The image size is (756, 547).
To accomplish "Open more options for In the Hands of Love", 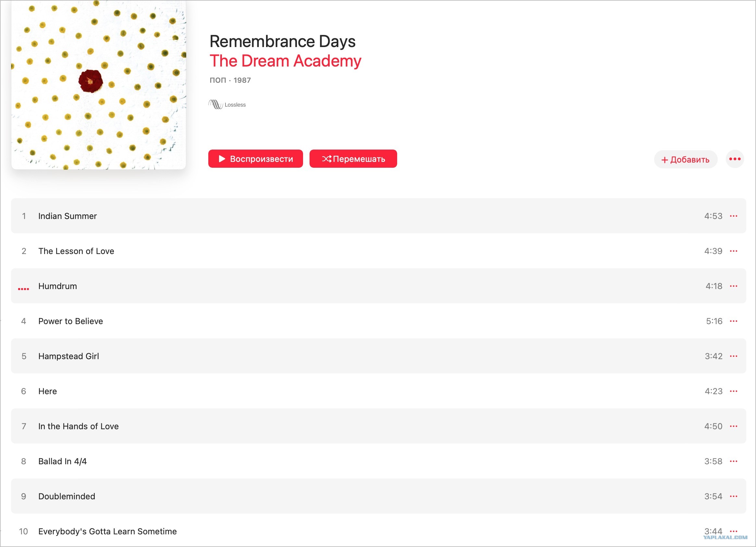I will point(733,426).
